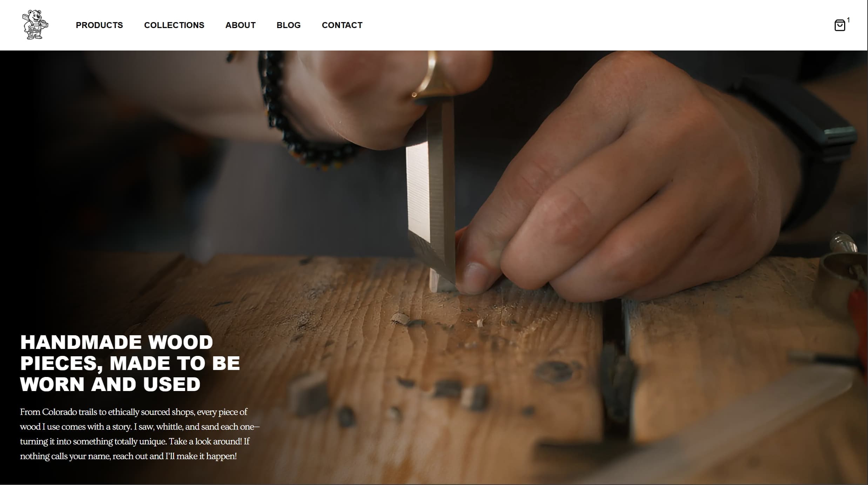
Task: Click the bear mascot logo
Action: (x=35, y=25)
